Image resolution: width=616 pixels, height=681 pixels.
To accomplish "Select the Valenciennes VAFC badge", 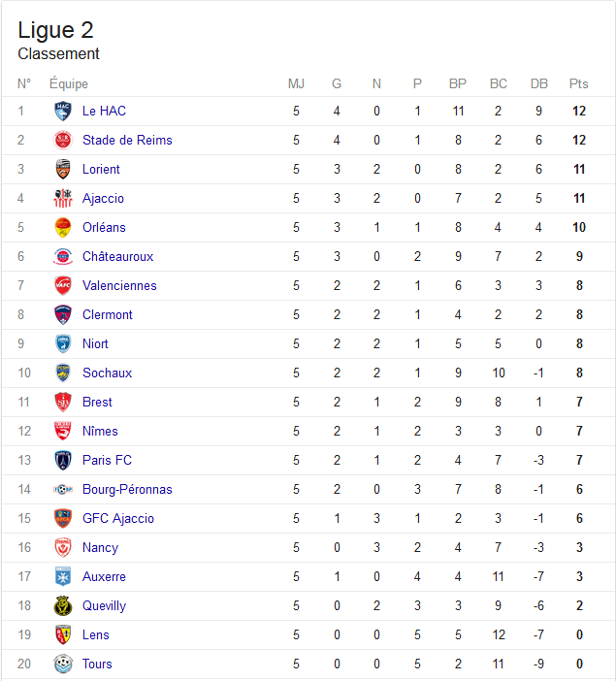I will coord(63,286).
